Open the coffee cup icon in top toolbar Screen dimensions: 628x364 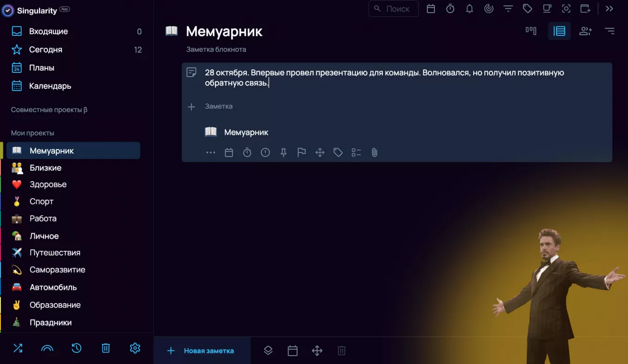(x=547, y=8)
